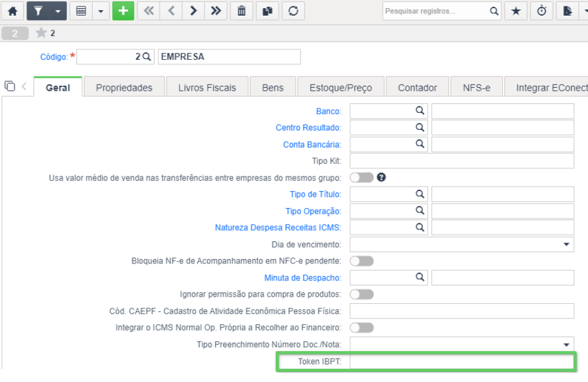
Task: Jump to first record
Action: point(148,11)
